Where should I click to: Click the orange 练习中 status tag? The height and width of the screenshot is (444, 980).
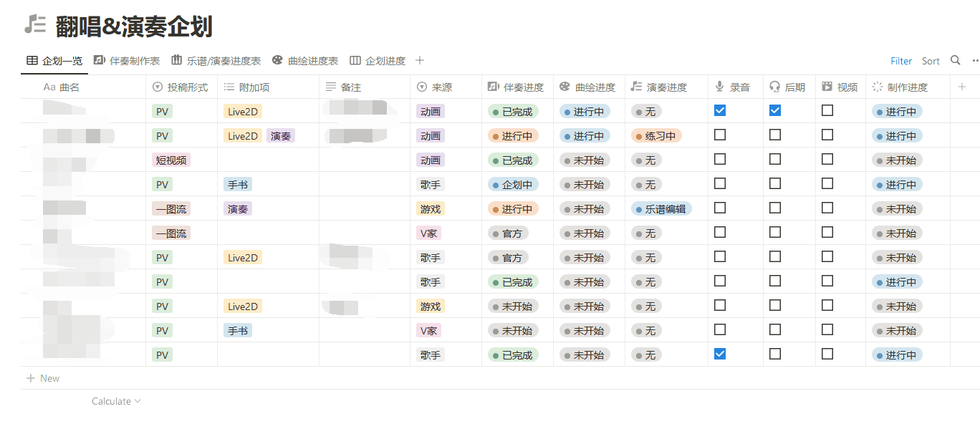coord(656,136)
